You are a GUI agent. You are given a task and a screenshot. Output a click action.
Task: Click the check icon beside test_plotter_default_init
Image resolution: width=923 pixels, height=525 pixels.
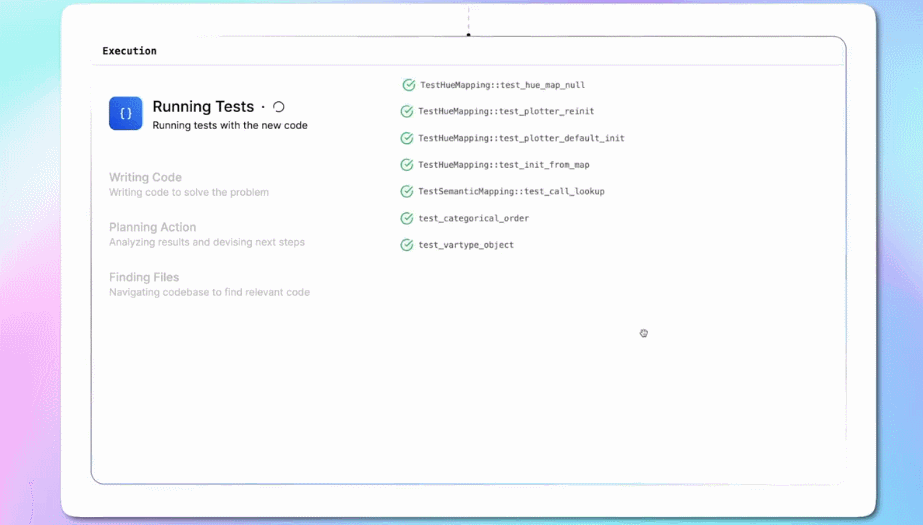tap(407, 138)
